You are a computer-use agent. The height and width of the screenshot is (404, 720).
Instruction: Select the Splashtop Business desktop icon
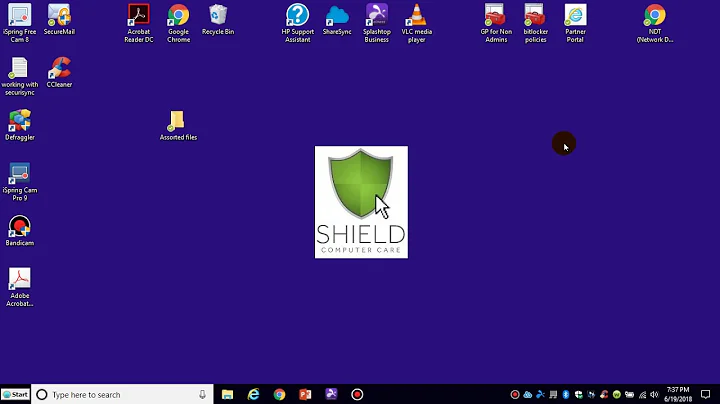click(x=377, y=23)
